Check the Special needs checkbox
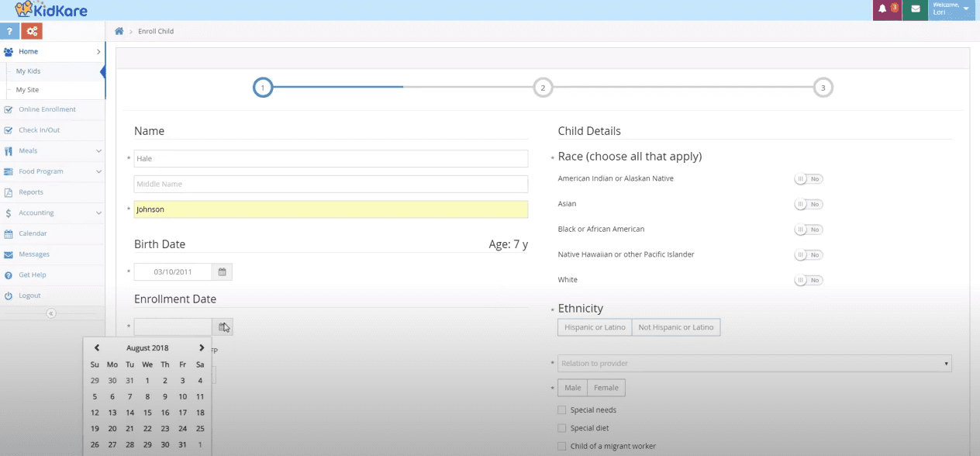 562,409
